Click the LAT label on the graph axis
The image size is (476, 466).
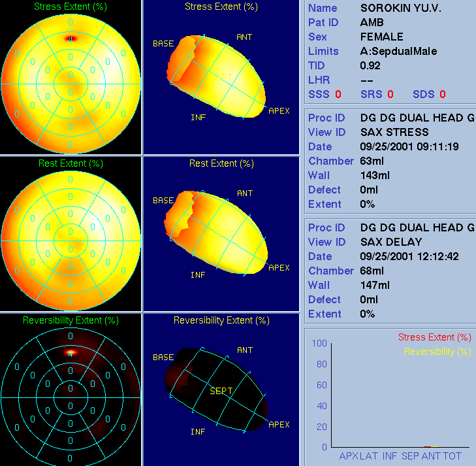[x=368, y=456]
